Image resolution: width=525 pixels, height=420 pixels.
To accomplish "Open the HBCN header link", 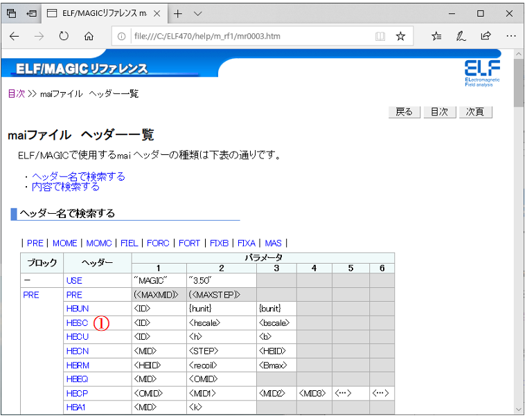I will (x=78, y=351).
